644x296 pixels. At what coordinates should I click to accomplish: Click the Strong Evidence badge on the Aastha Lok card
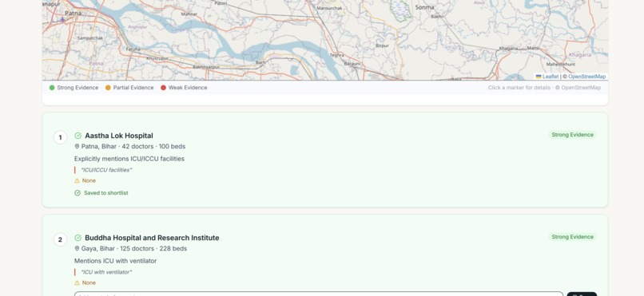573,135
